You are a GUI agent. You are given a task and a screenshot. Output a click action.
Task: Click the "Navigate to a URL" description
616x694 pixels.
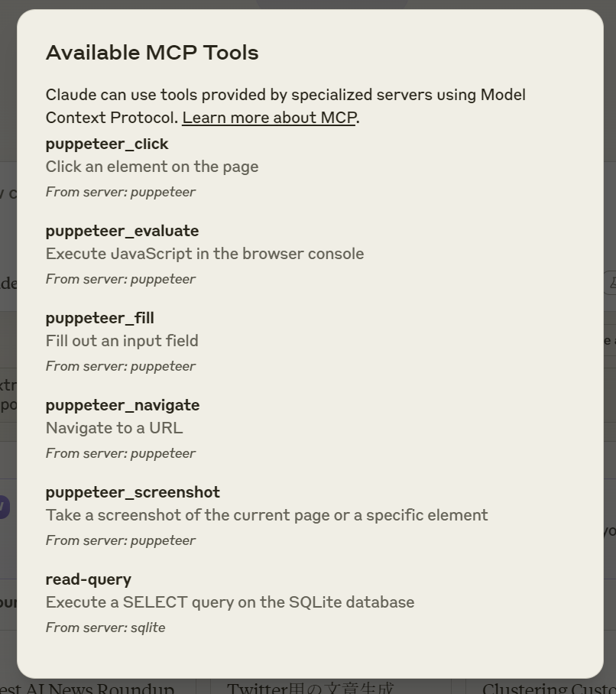pos(114,428)
